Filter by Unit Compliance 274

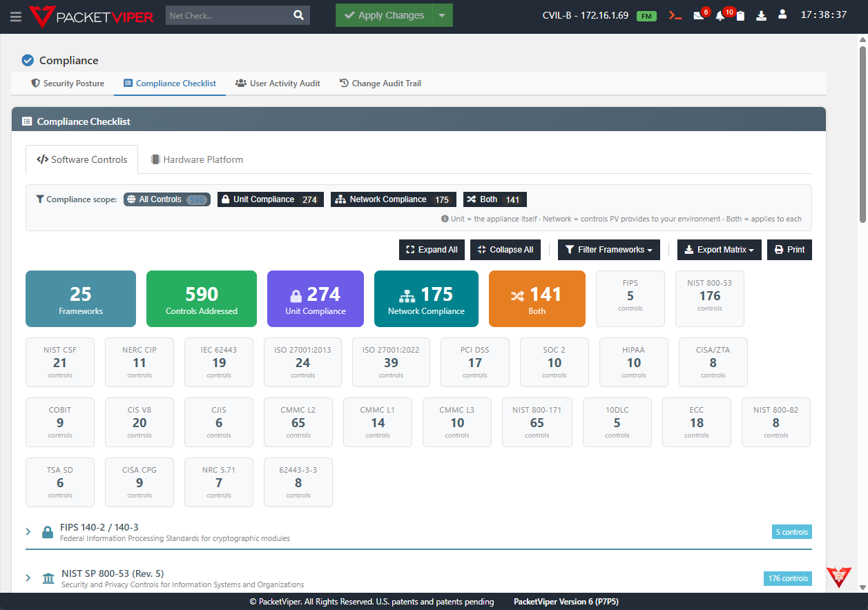pos(271,199)
